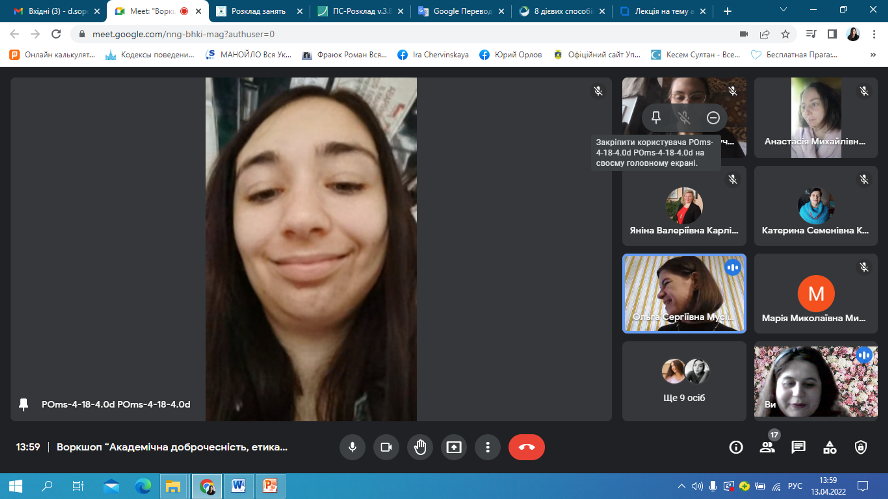Mute the POms-4-18-4.0d participant tile microphone
The height and width of the screenshot is (499, 888).
pos(684,117)
